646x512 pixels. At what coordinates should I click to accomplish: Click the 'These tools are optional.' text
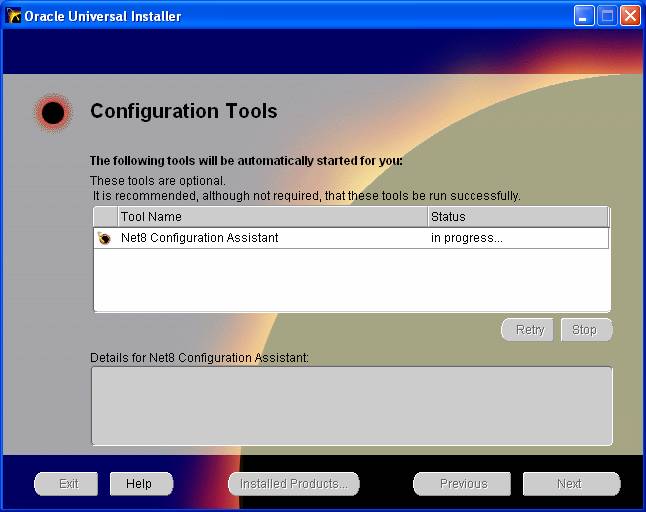[x=158, y=181]
